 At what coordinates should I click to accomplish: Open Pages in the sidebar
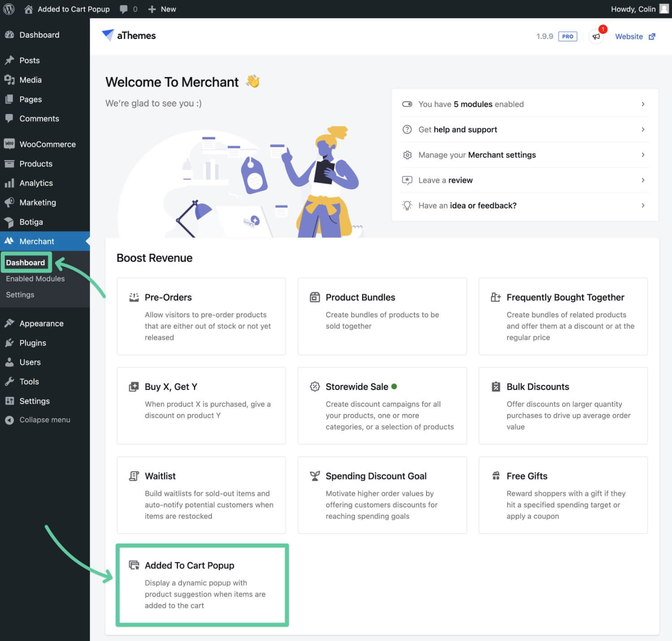tap(45, 99)
